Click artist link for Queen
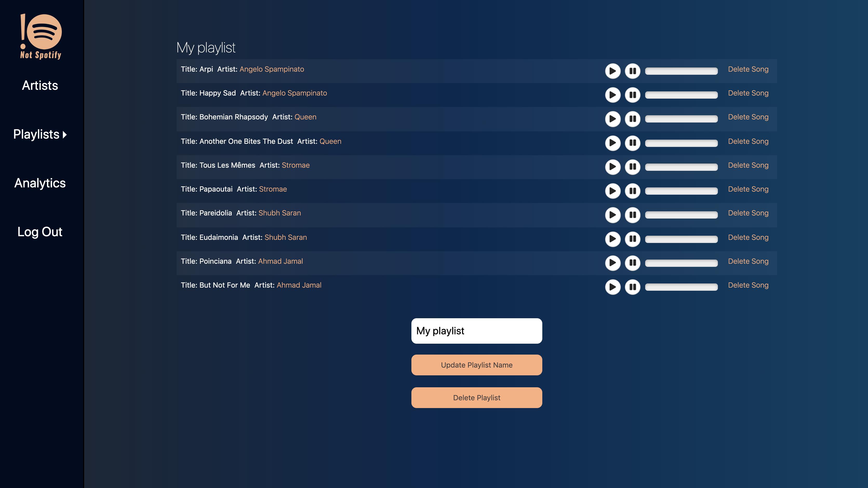The image size is (868, 488). [305, 117]
